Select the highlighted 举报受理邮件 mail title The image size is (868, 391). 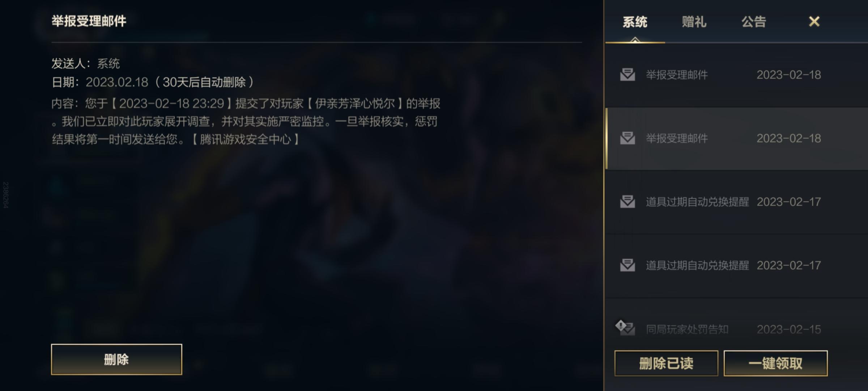(x=677, y=138)
